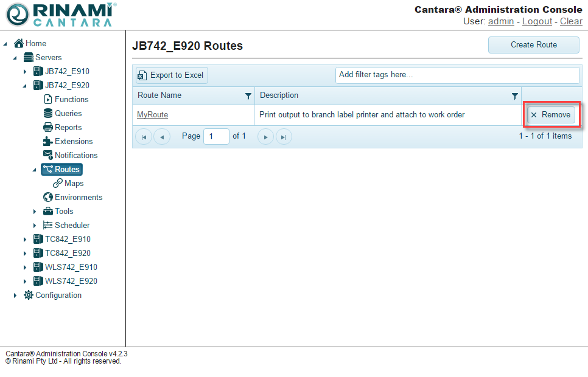Focus the Add filter tags field
The image size is (588, 377).
click(x=457, y=75)
